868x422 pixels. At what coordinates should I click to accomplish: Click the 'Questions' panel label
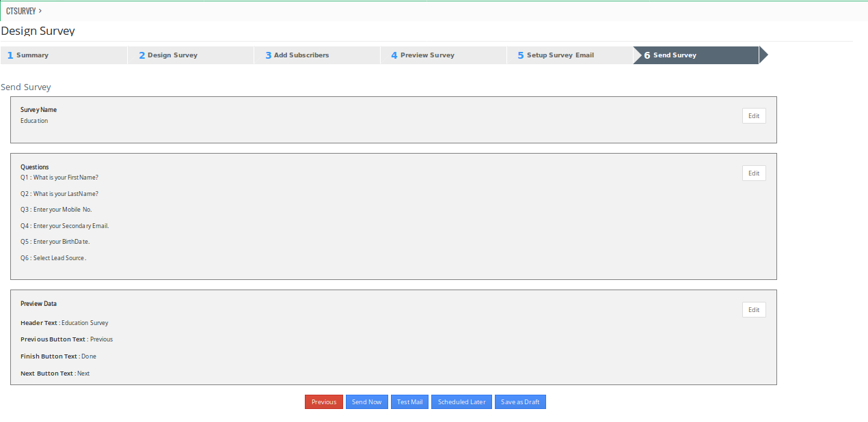click(35, 167)
